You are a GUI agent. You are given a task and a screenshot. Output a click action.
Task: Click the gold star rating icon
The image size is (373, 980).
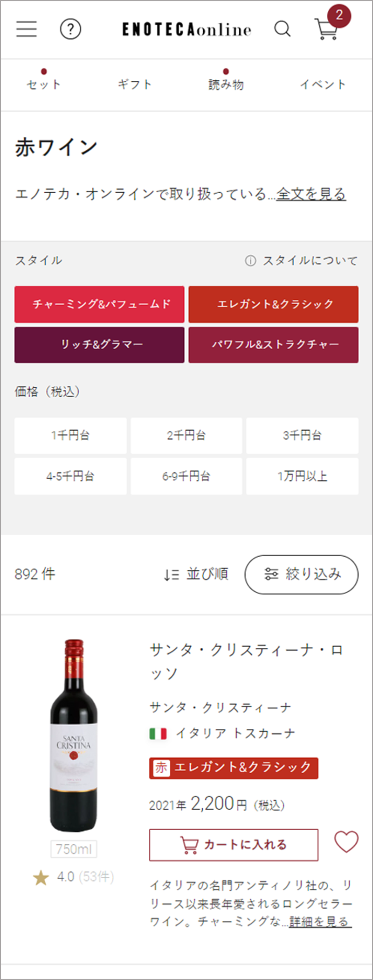click(x=41, y=877)
